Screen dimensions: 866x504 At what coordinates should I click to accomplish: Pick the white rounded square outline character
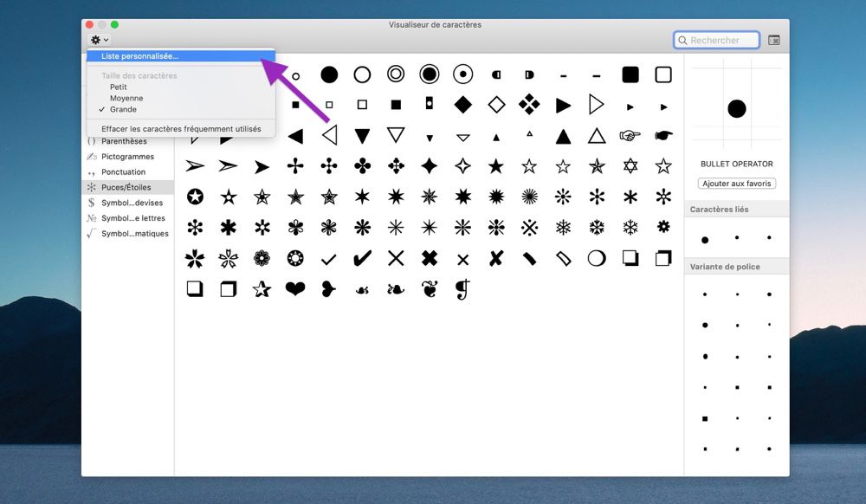(x=663, y=74)
